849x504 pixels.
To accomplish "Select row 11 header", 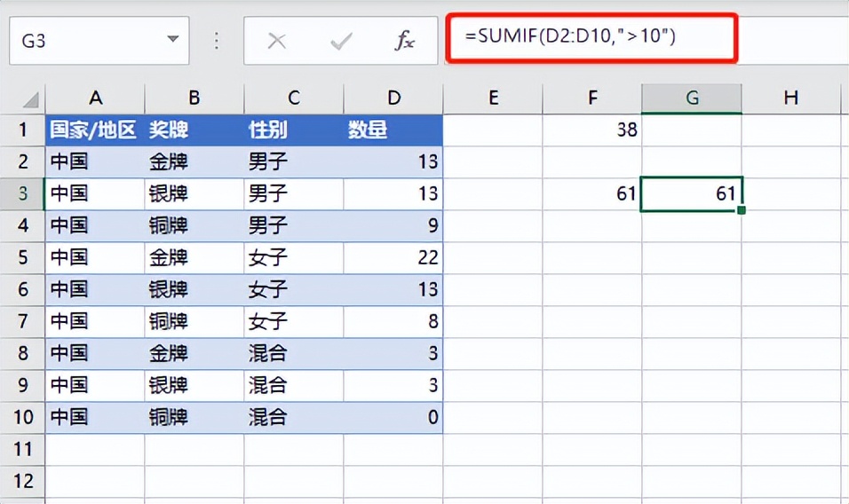I will (x=23, y=449).
